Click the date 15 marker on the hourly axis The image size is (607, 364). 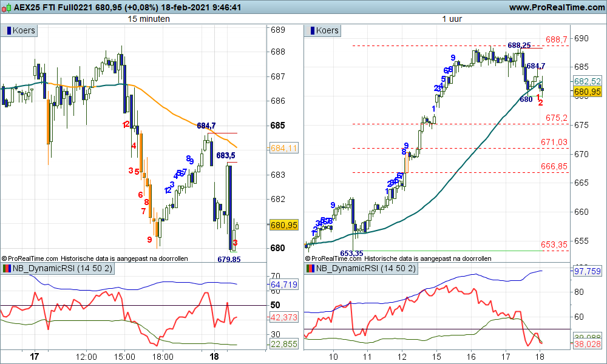click(x=436, y=357)
